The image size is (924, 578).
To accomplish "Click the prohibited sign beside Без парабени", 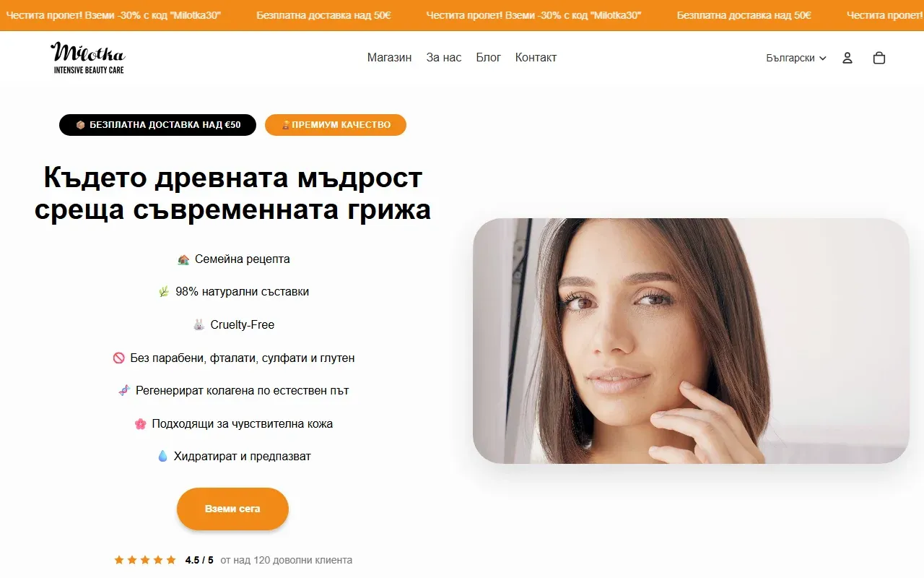I will point(119,358).
